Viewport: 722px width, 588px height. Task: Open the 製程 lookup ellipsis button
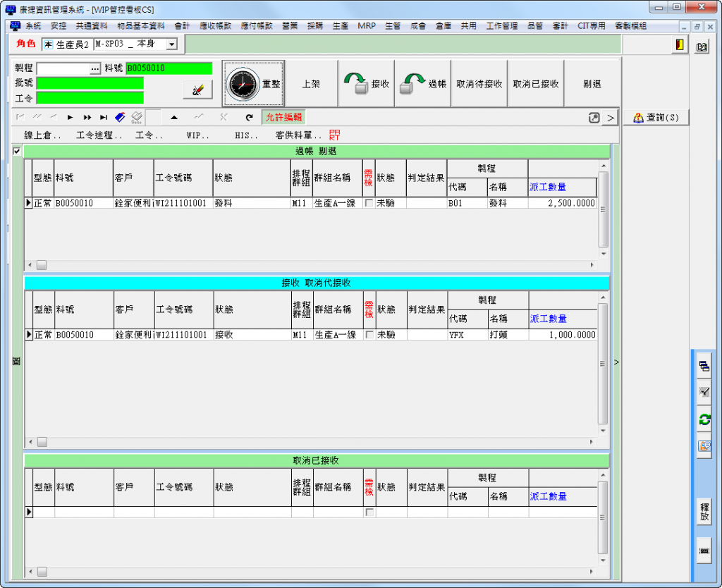[95, 68]
